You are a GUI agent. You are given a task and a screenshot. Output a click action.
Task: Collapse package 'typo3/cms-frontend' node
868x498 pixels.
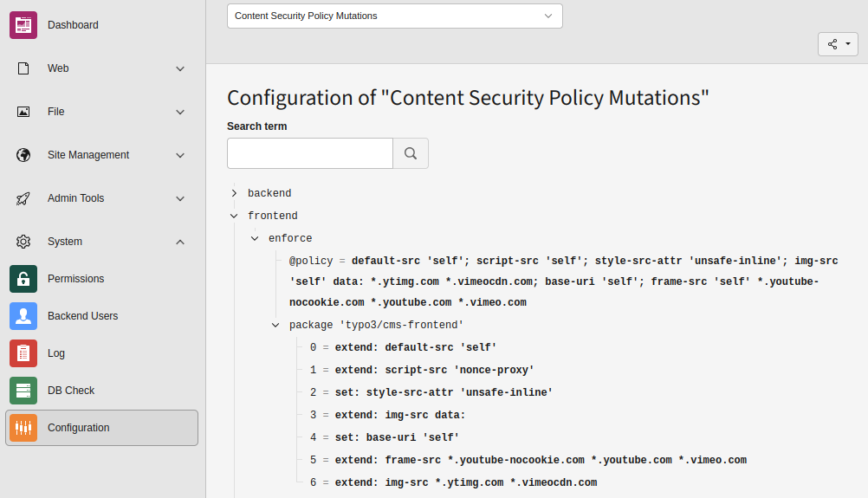[275, 325]
